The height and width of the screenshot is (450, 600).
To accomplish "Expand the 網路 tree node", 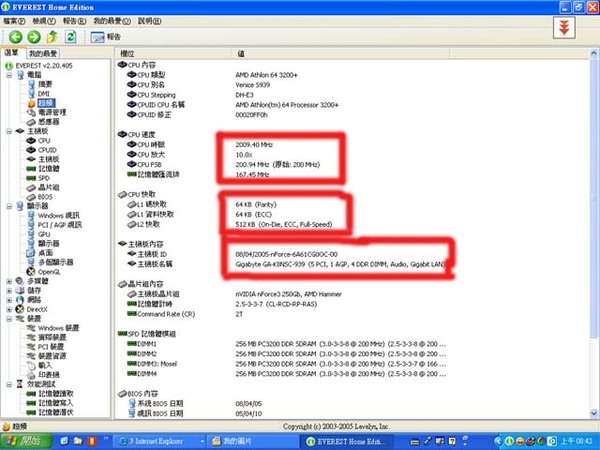I will [9, 300].
